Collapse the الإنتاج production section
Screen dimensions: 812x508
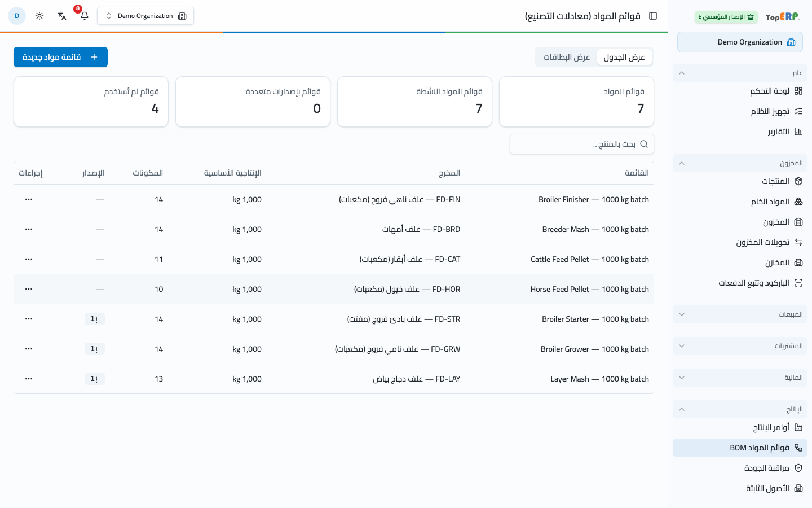[x=740, y=409]
